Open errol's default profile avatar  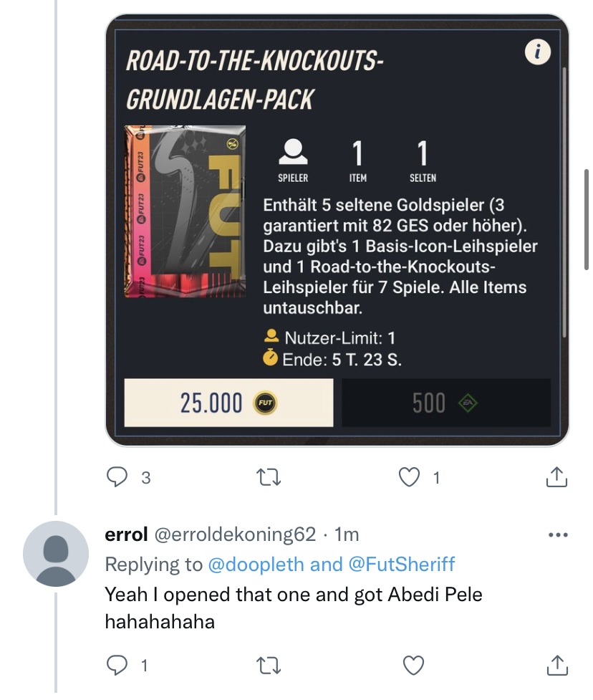56,554
